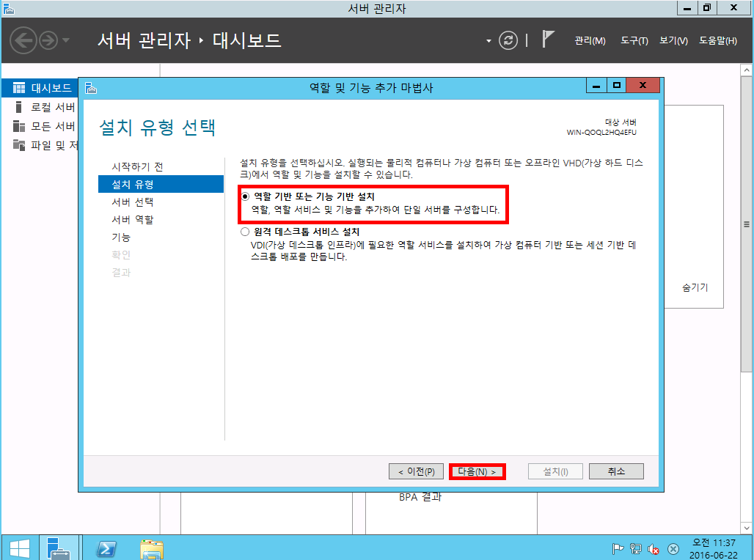Select 모든 서버 in the left navigation

pos(40,126)
